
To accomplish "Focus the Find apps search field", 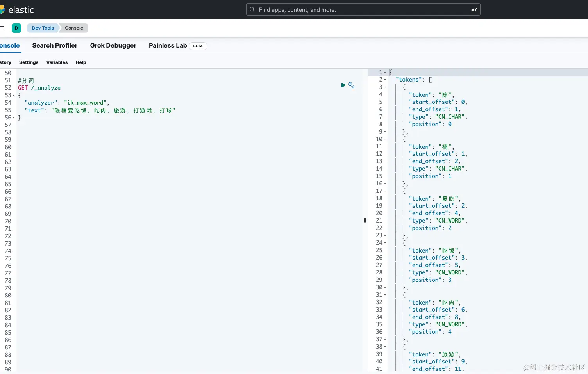I will point(363,10).
